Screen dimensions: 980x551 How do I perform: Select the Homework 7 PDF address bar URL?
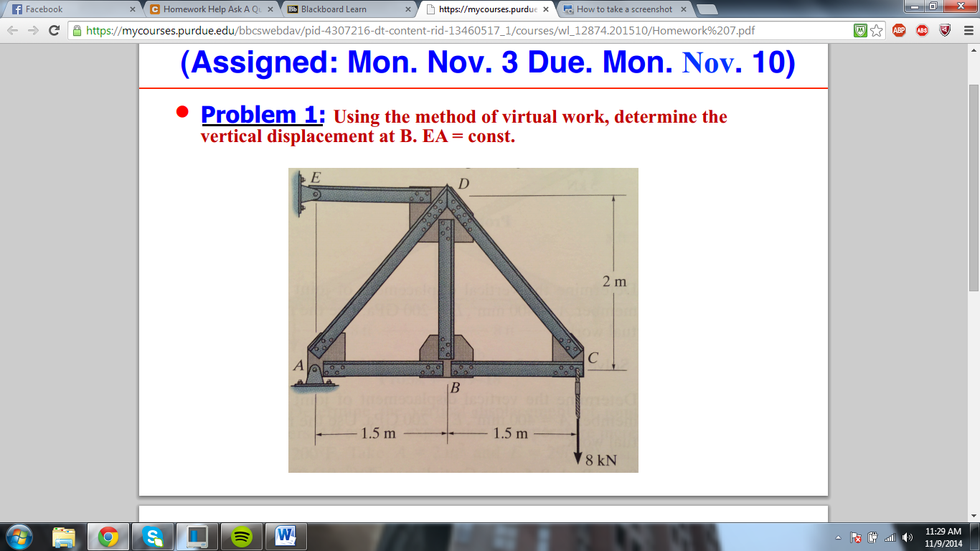tap(359, 30)
